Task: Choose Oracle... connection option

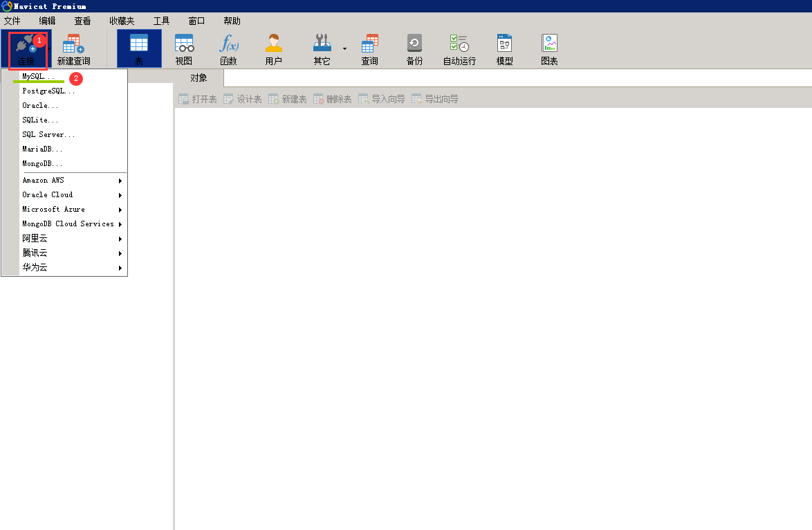Action: (x=65, y=105)
